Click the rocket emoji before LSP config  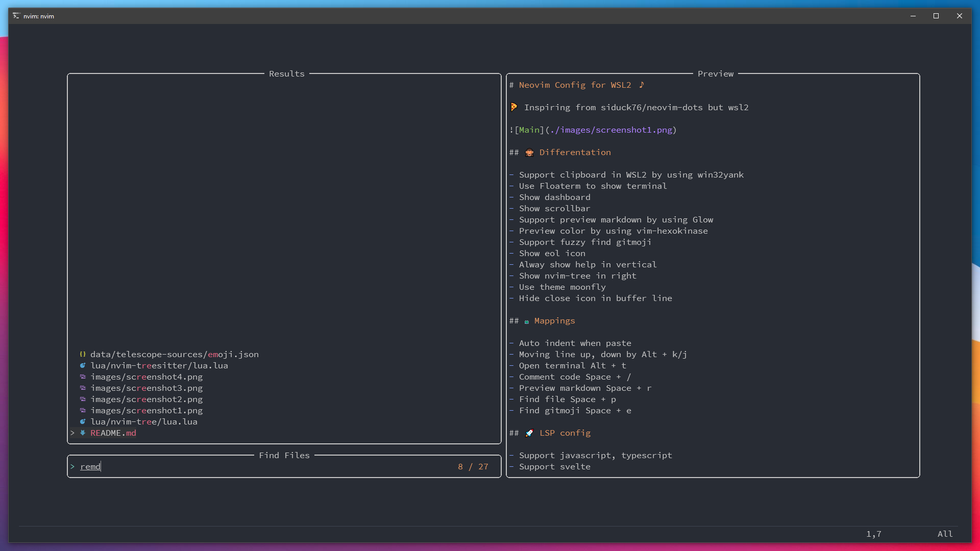click(529, 433)
